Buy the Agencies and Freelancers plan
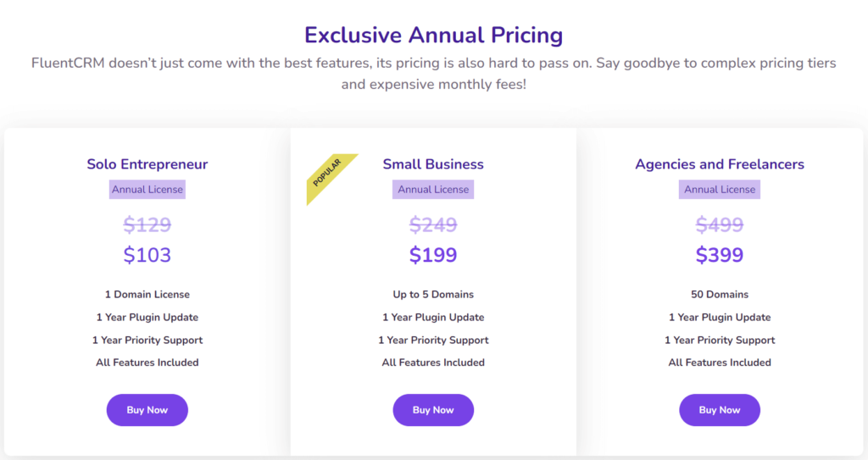 [x=720, y=410]
